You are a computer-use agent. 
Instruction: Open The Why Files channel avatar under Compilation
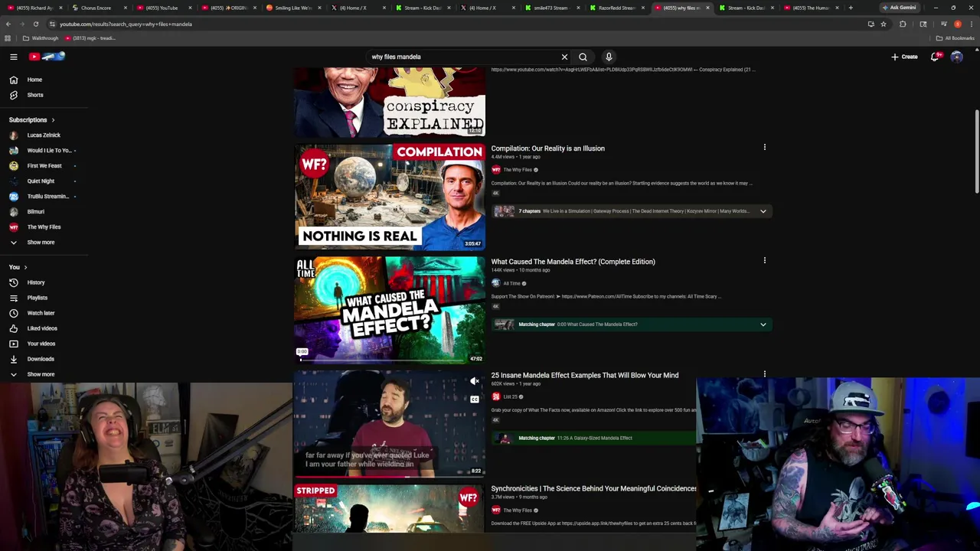click(496, 170)
